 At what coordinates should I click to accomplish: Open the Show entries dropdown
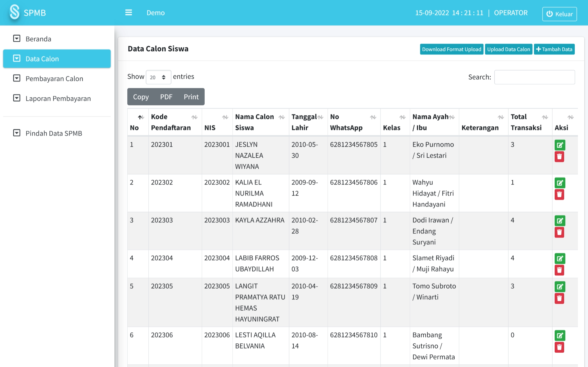(158, 77)
